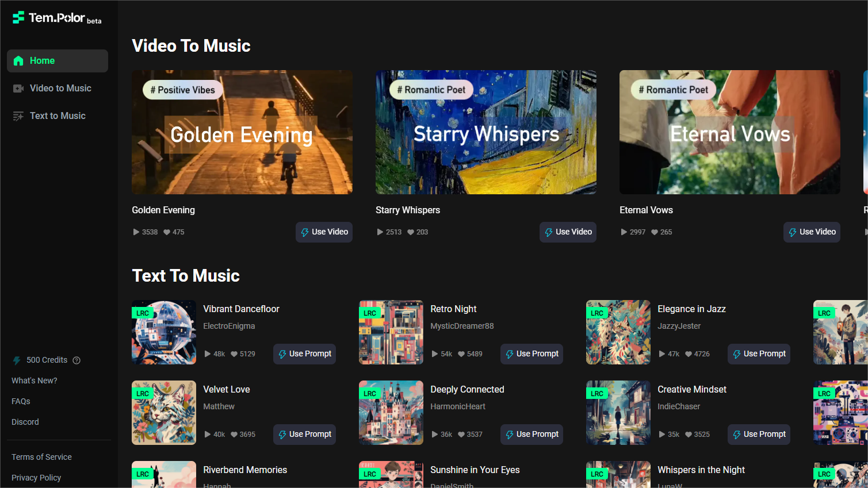Click Use Prompt for Elegance in Jazz
This screenshot has height=488, width=868.
[x=759, y=354]
